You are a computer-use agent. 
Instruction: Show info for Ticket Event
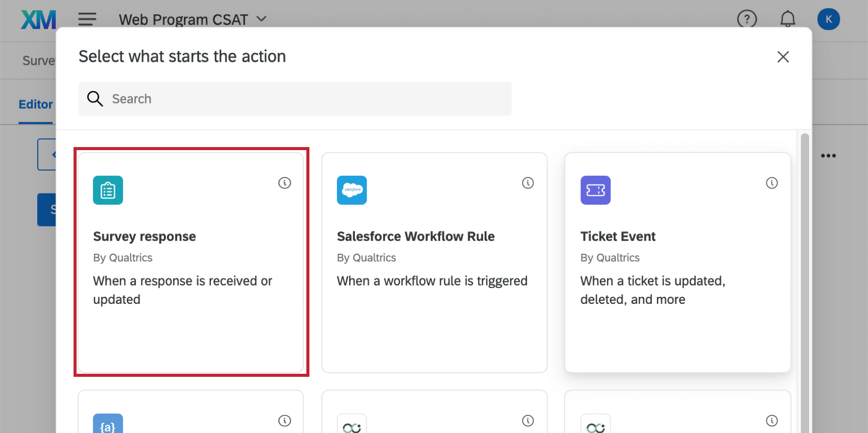tap(771, 183)
